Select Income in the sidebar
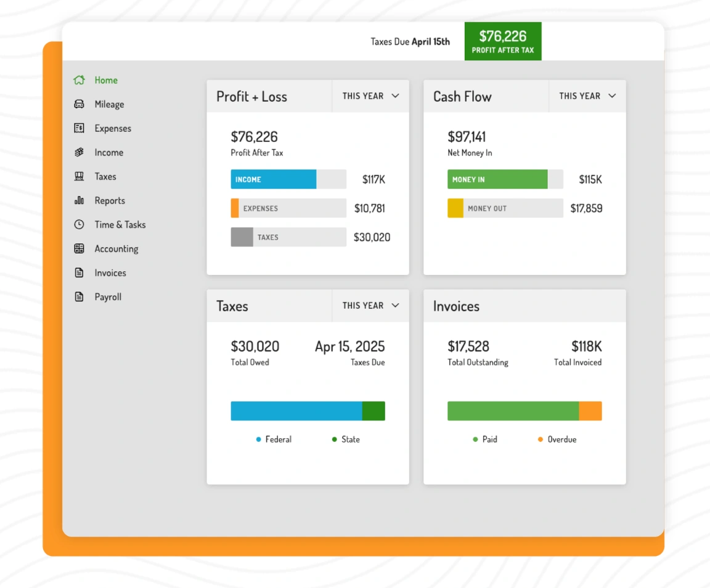Image resolution: width=710 pixels, height=588 pixels. click(x=108, y=152)
